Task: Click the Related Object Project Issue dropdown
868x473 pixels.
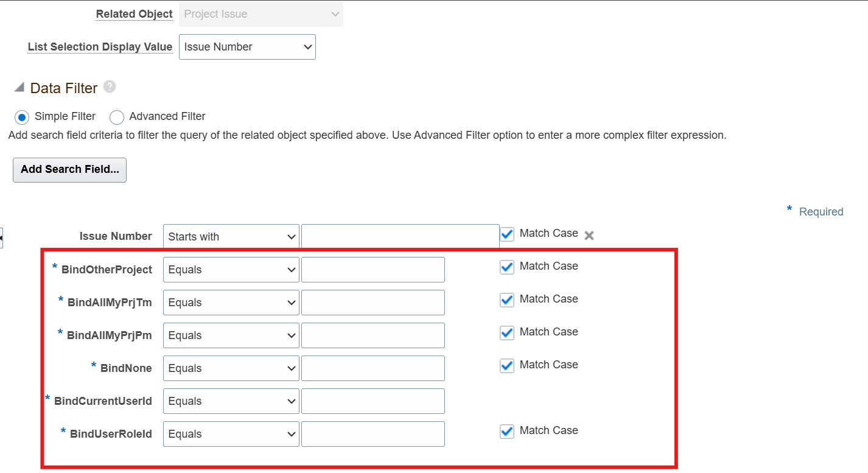Action: pos(261,14)
